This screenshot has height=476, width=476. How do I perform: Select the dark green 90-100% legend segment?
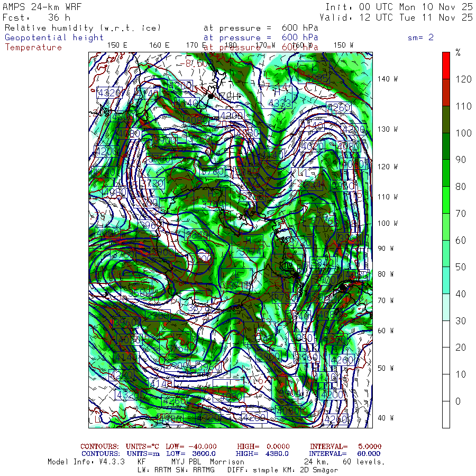pyautogui.click(x=446, y=147)
